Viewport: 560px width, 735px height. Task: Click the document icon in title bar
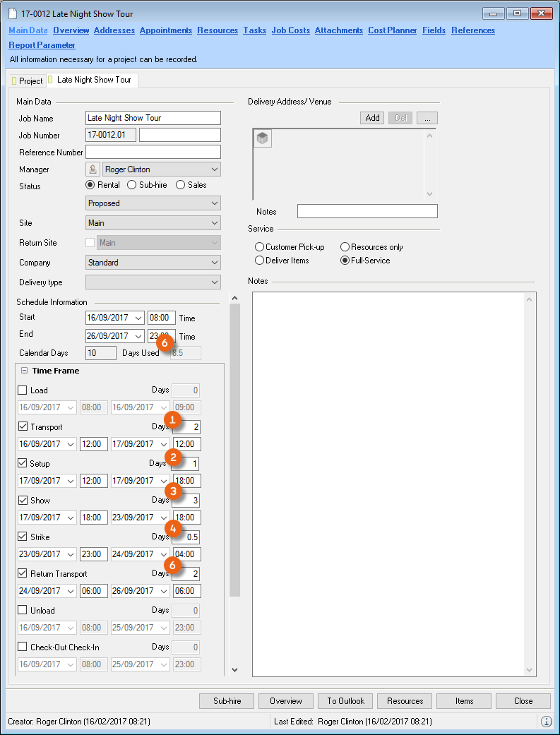pyautogui.click(x=14, y=14)
